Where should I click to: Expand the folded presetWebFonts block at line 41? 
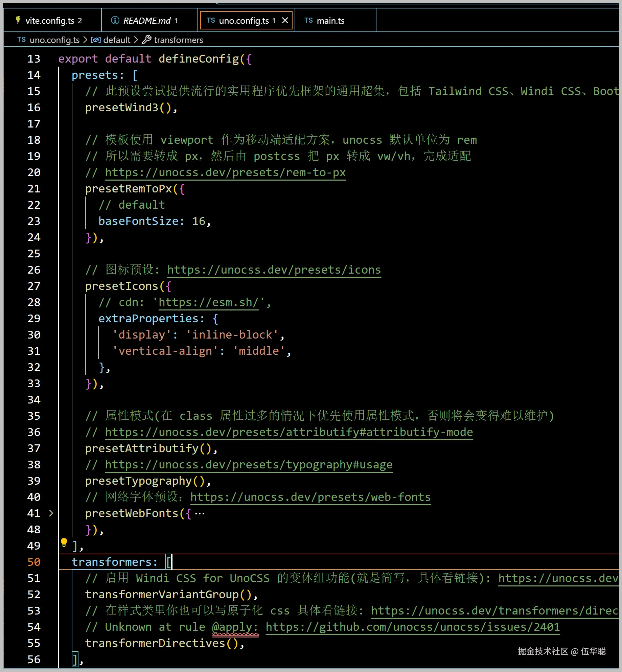point(51,513)
